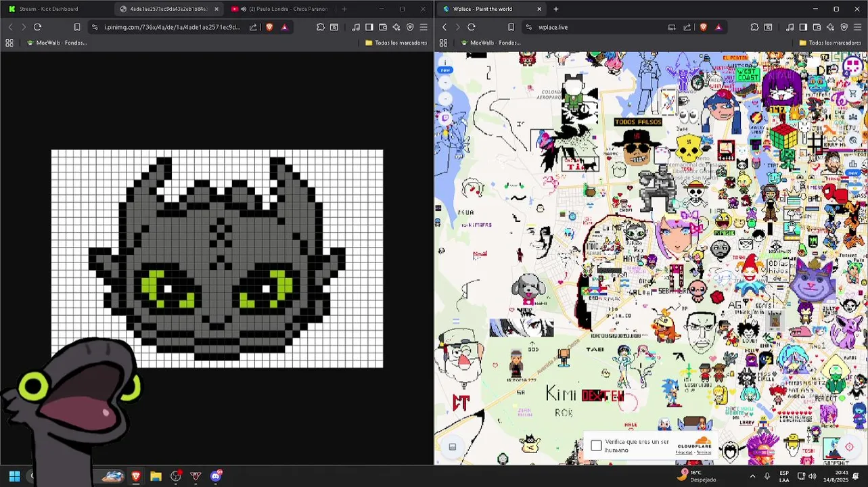
Task: Expand Todos los marcadores folder in left window
Action: click(396, 43)
